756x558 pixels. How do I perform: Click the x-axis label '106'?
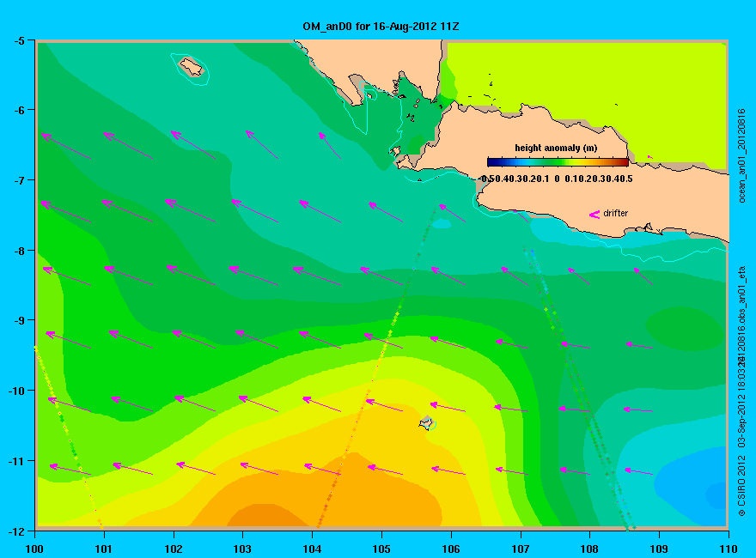pos(451,549)
